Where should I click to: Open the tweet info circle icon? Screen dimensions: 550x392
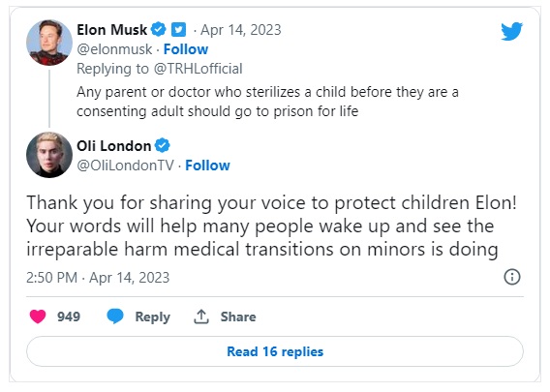click(x=512, y=277)
